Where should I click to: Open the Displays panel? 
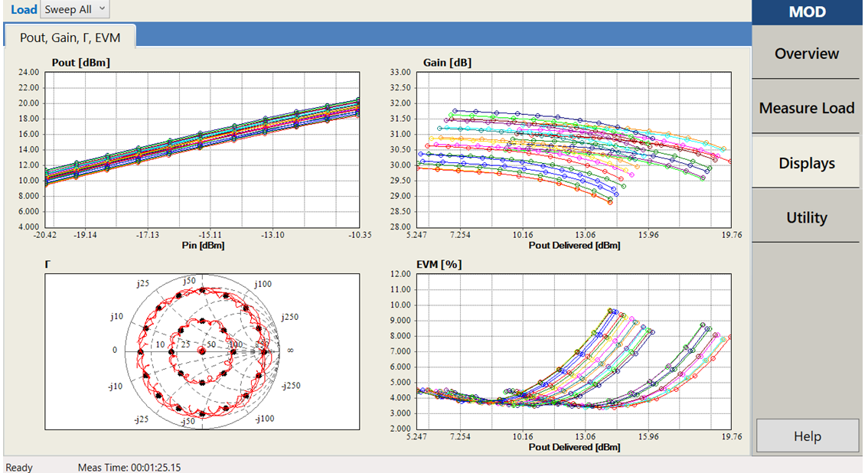pos(806,163)
